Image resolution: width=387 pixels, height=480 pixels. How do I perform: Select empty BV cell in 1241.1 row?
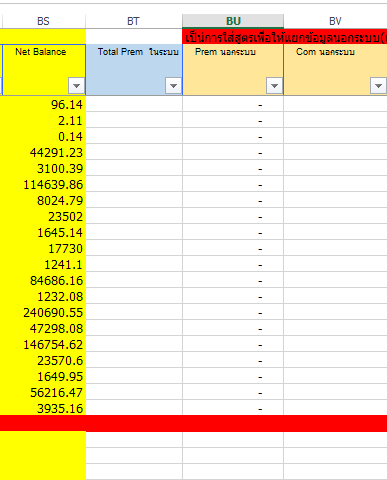(335, 265)
